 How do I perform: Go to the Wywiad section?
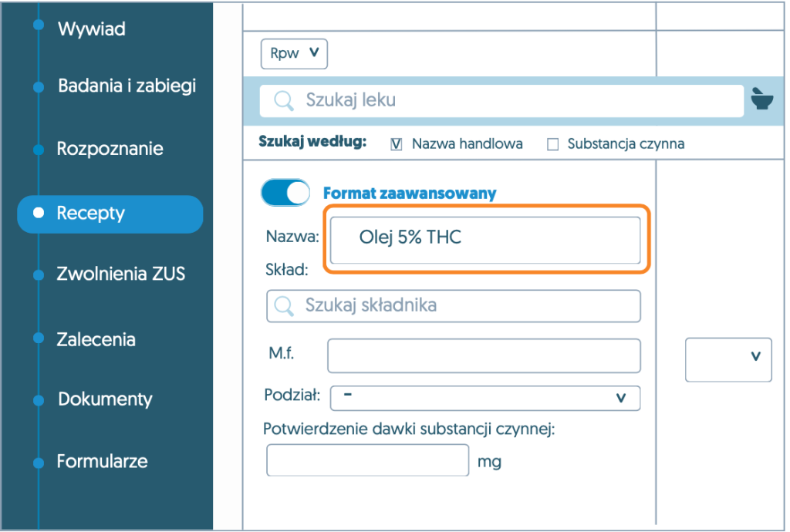click(91, 29)
